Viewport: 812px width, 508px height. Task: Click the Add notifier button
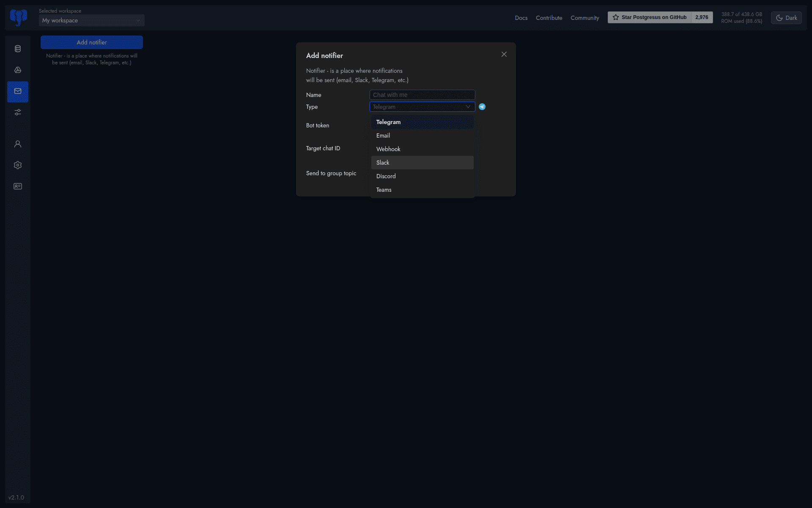[x=91, y=42]
